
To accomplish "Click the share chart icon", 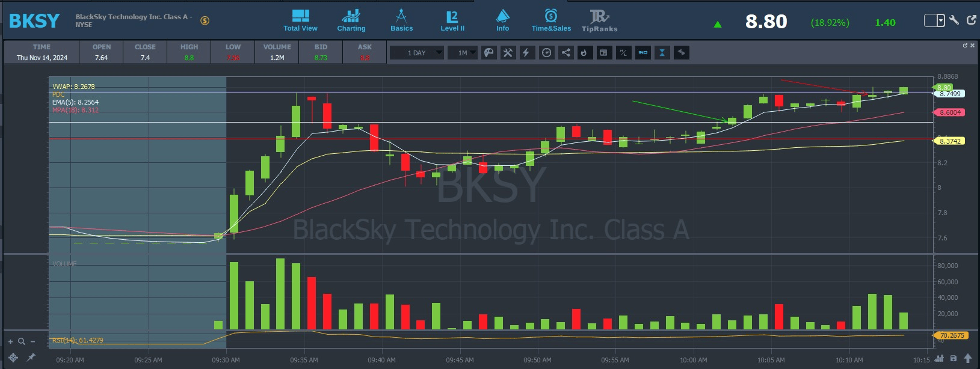I will coord(566,53).
